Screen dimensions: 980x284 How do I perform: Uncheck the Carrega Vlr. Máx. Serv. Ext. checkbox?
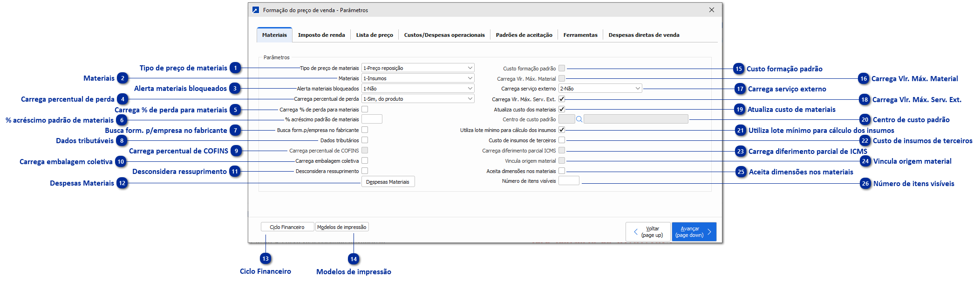(562, 99)
